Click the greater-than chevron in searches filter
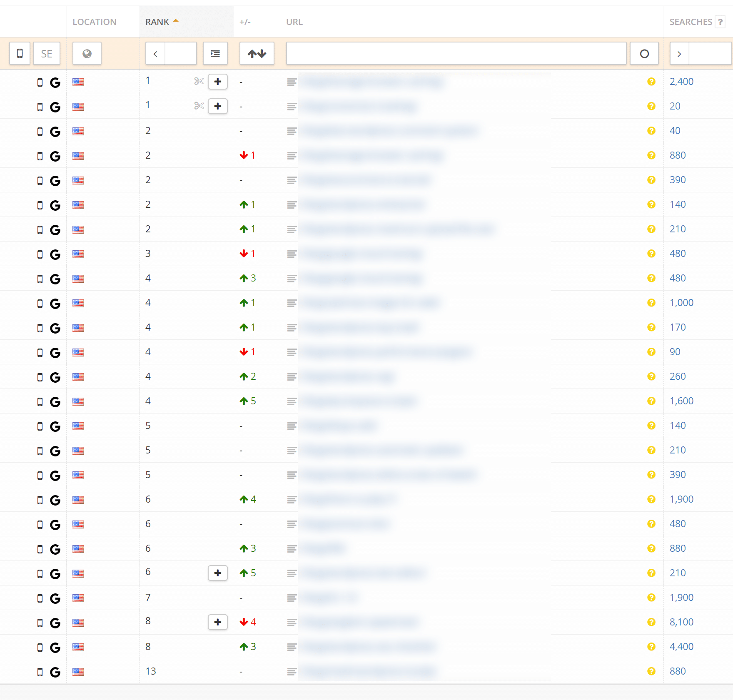 [x=679, y=53]
